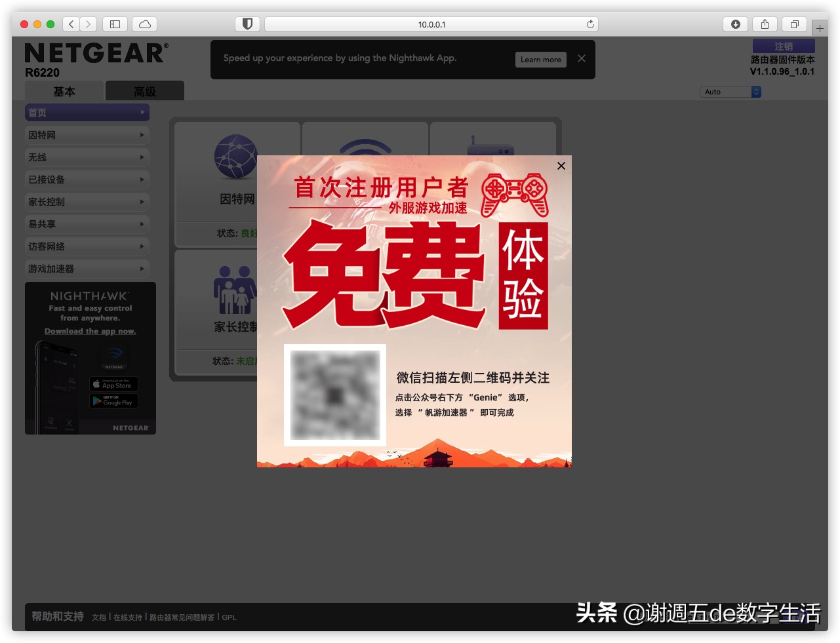The width and height of the screenshot is (840, 643).
Task: Open 家长控制 via the family icon
Action: pyautogui.click(x=235, y=292)
